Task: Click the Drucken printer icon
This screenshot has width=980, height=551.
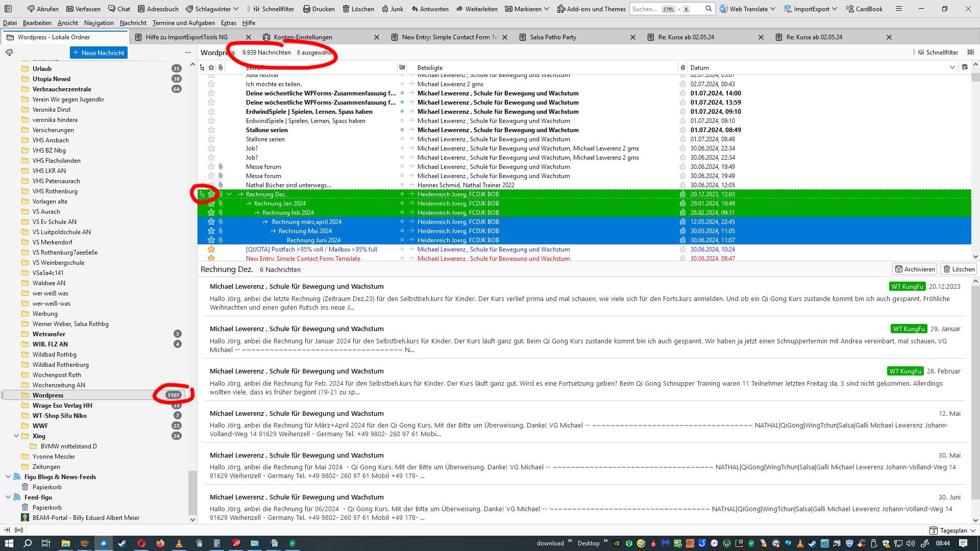Action: tap(306, 9)
